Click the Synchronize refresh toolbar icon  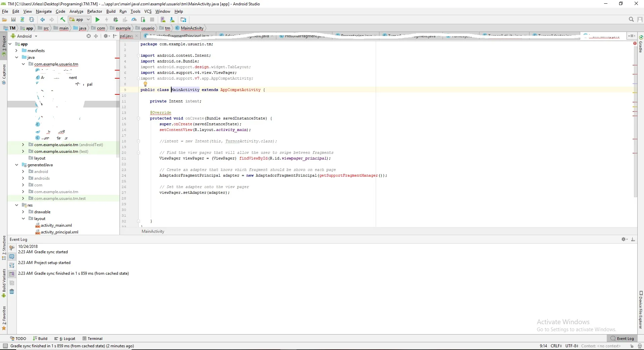[32, 20]
